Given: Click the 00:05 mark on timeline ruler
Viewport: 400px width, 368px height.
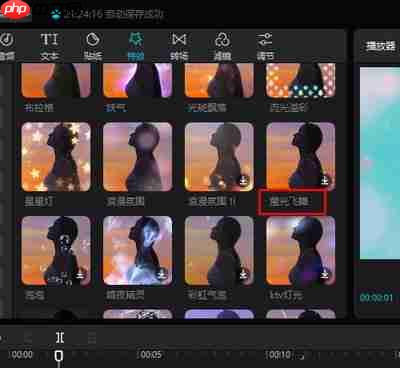Looking at the screenshot, I should point(151,354).
